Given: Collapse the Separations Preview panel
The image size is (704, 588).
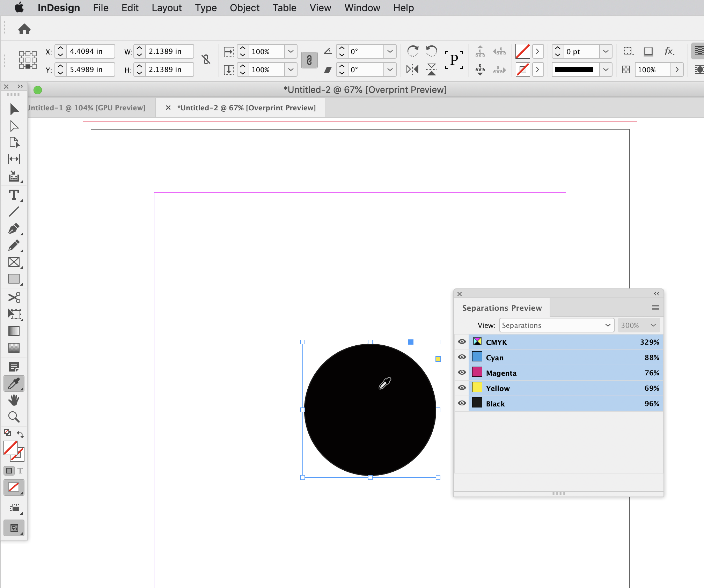Looking at the screenshot, I should 656,294.
